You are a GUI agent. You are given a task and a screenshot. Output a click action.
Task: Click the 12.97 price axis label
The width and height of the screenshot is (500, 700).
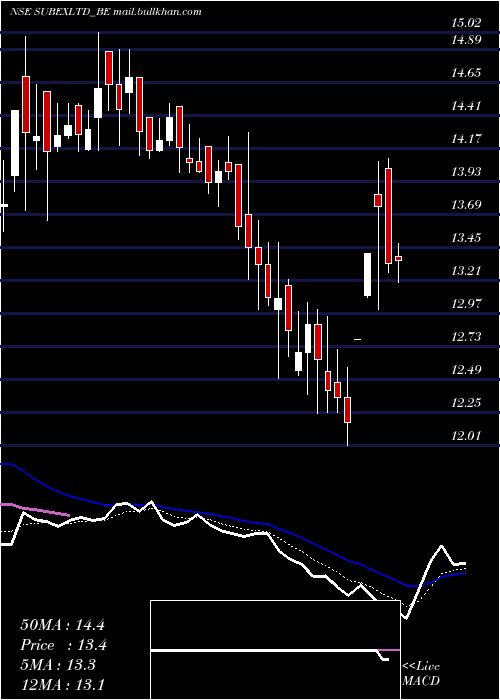coord(466,304)
